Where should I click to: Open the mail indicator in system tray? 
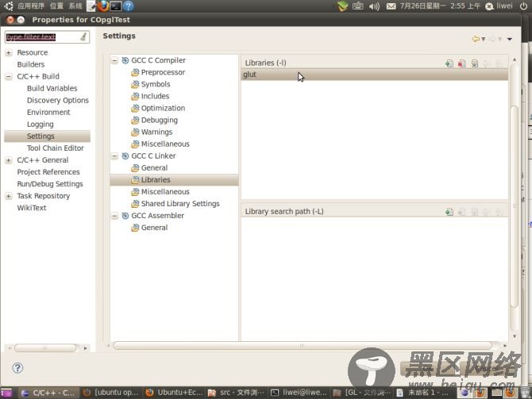click(391, 6)
